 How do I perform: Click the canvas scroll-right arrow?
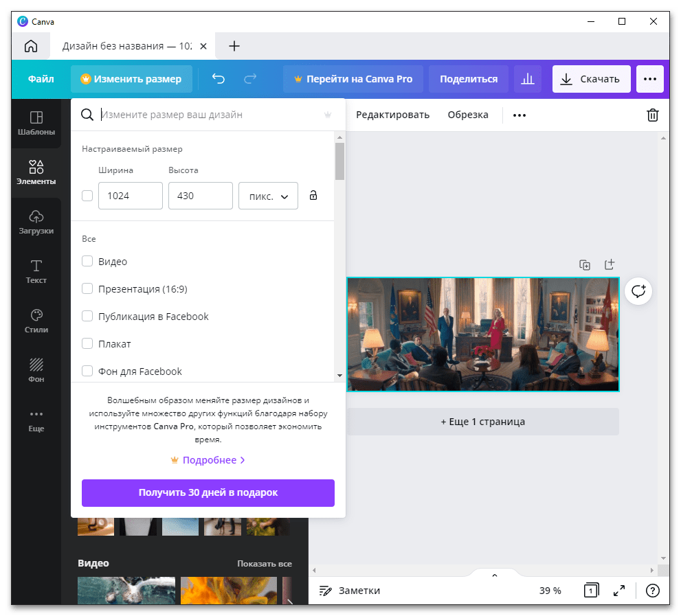pos(651,570)
